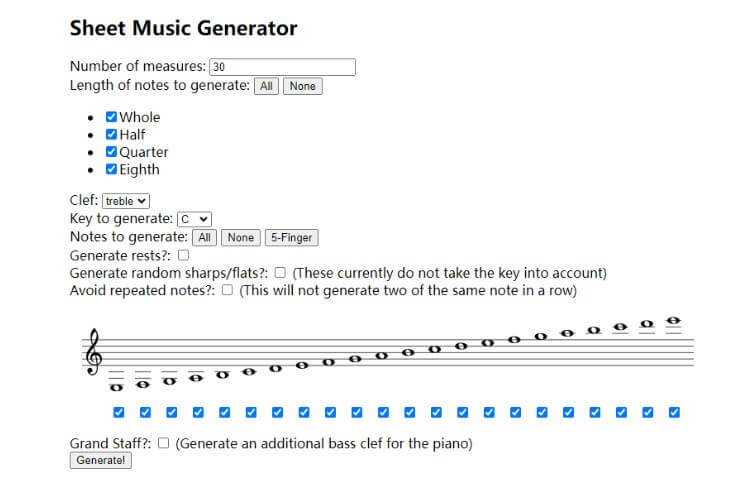Click the Generate! button
Image resolution: width=749 pixels, height=485 pixels.
coord(100,460)
